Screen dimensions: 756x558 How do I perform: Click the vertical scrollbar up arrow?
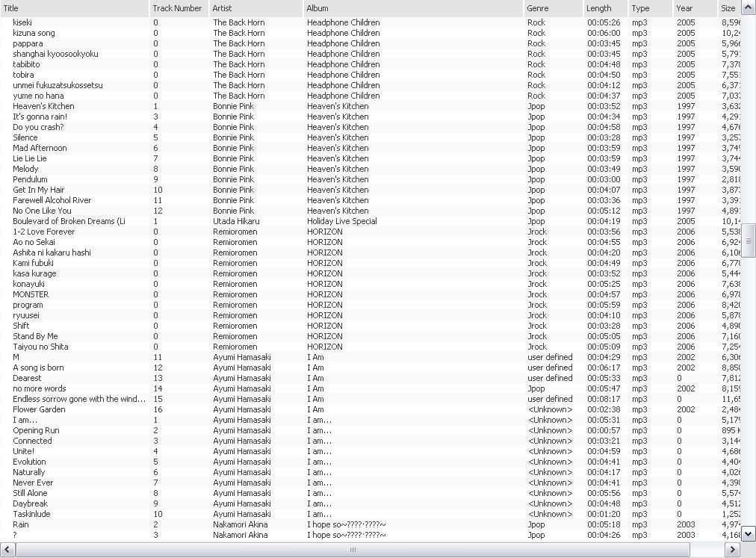(x=748, y=8)
